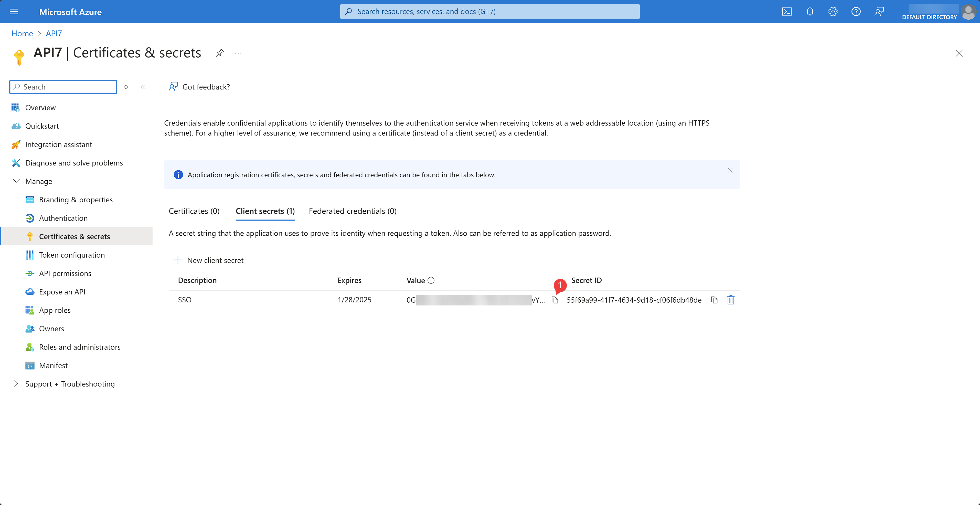Open Roles and administrators
Image resolution: width=980 pixels, height=505 pixels.
click(x=80, y=347)
